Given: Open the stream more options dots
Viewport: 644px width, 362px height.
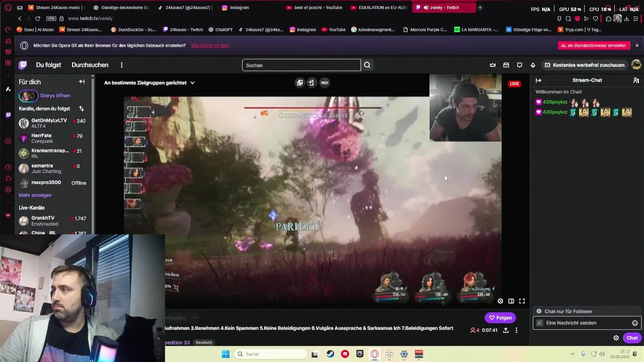Looking at the screenshot, I should (x=516, y=330).
